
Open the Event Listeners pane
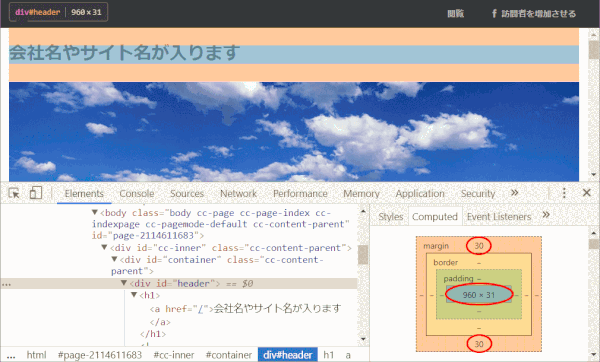(499, 217)
